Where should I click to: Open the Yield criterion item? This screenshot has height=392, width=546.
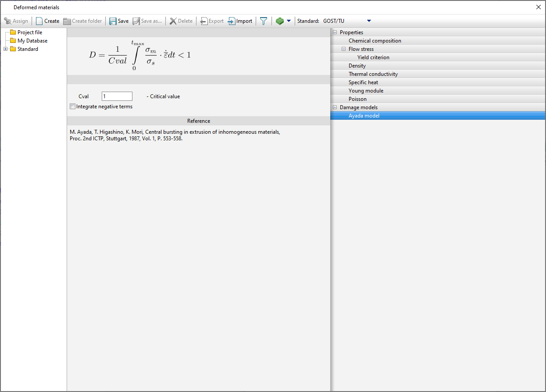373,57
